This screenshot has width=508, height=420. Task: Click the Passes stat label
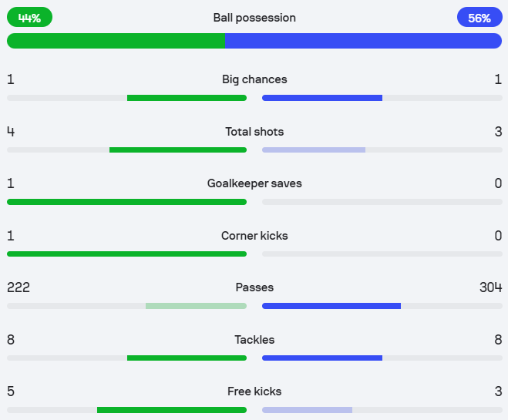click(254, 287)
